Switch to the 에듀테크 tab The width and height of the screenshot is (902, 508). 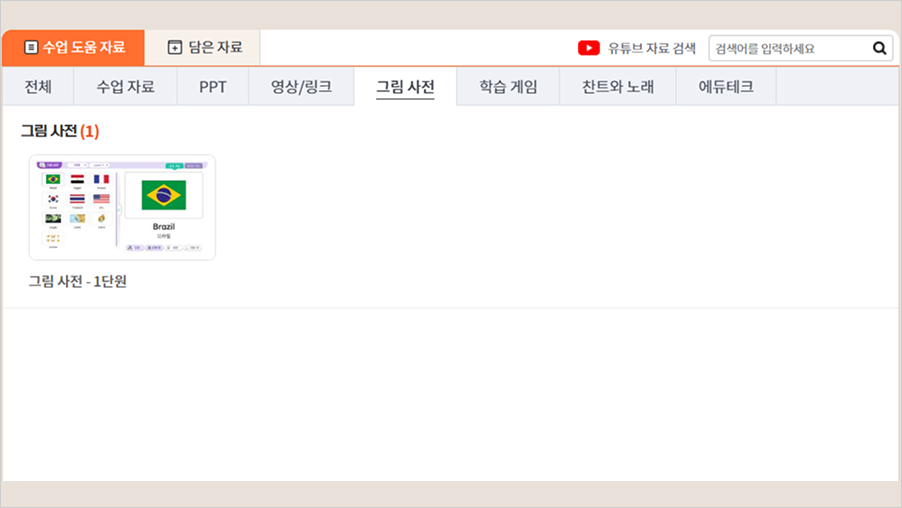(725, 87)
